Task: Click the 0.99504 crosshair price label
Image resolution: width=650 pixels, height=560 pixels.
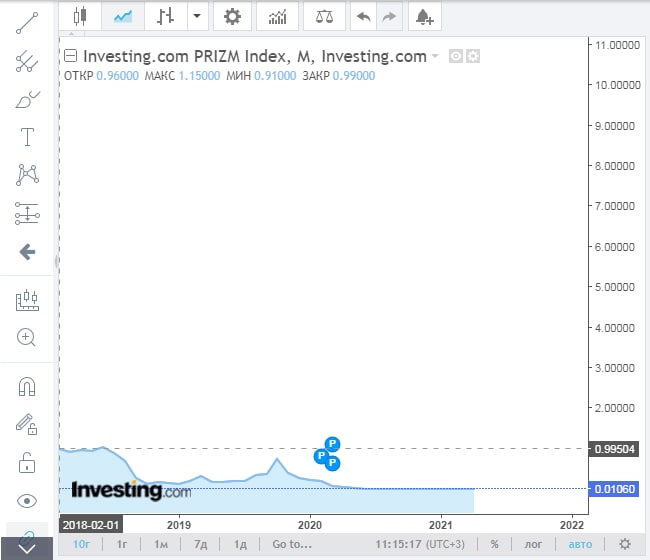Action: tap(614, 449)
